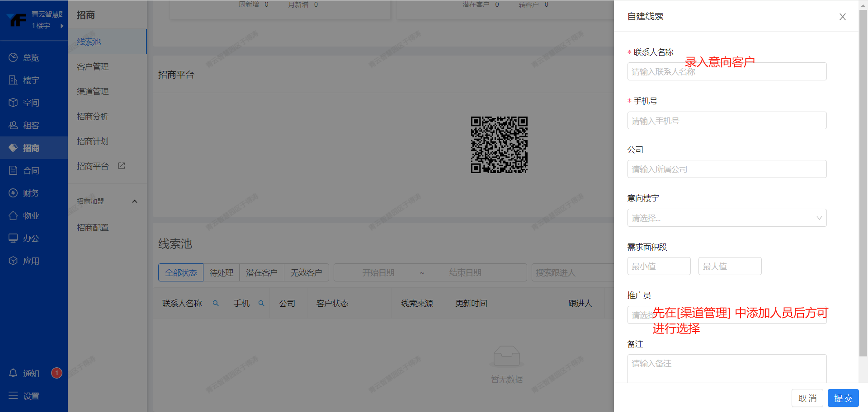Click the 总览 overview icon in sidebar

(13, 57)
